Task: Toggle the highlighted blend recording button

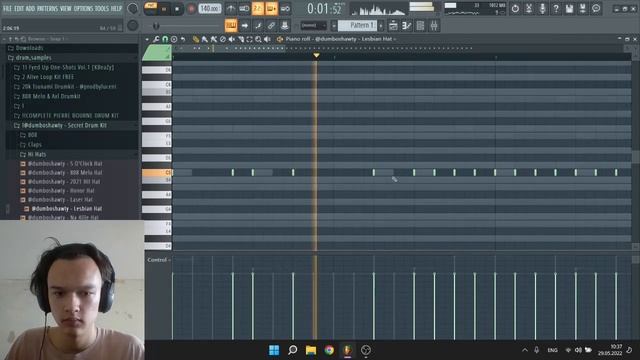Action: tap(271, 9)
